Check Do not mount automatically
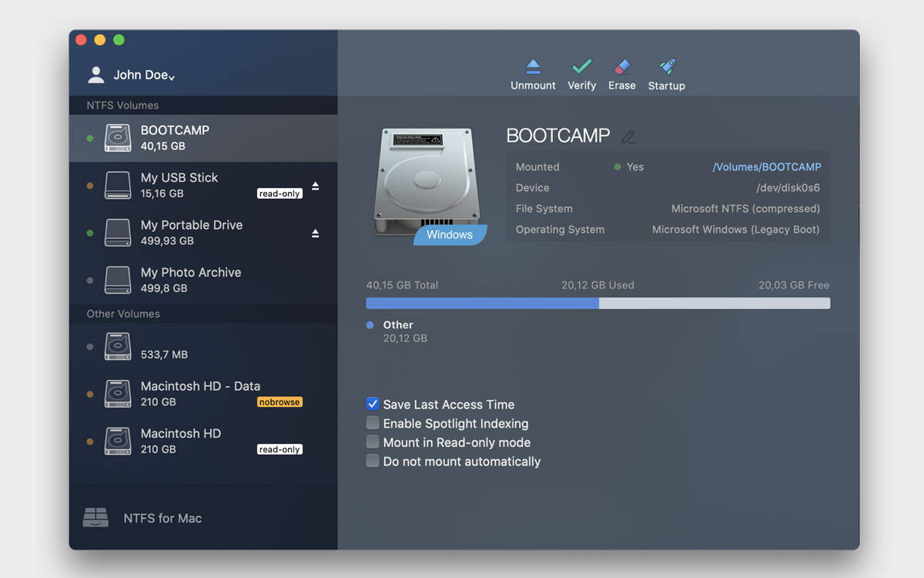This screenshot has height=578, width=924. click(x=373, y=462)
